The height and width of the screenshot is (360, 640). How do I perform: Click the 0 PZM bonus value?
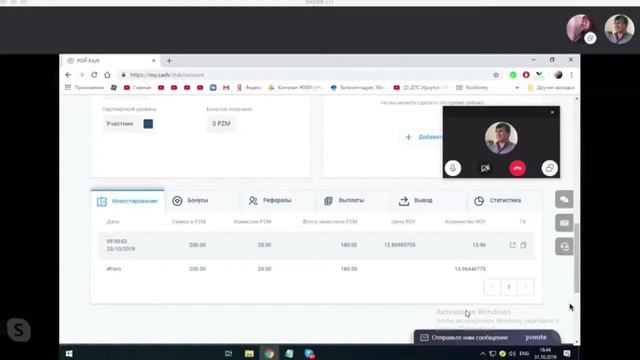(x=221, y=124)
